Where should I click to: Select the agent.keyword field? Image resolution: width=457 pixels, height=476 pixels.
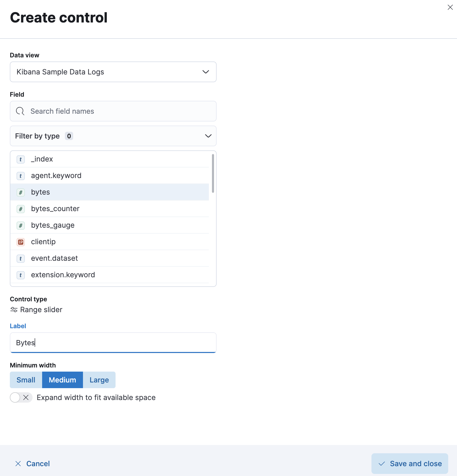click(110, 176)
